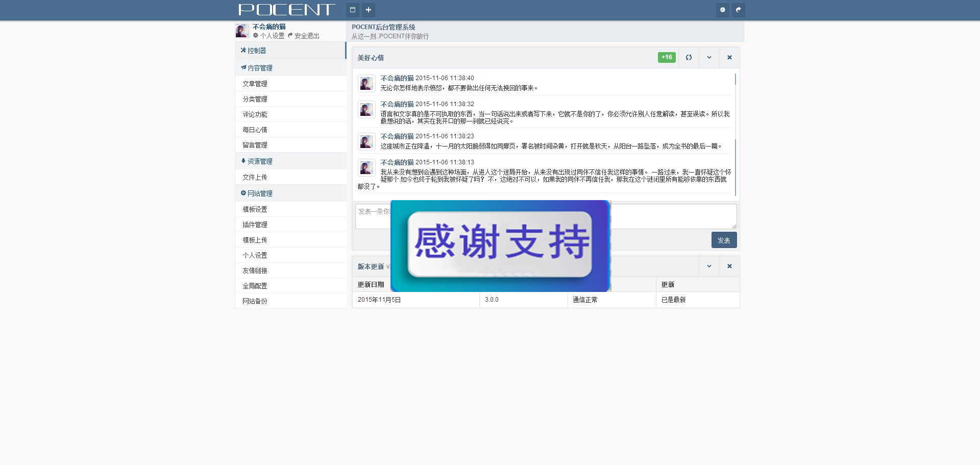Click the plus icon in the top bar

click(x=368, y=10)
